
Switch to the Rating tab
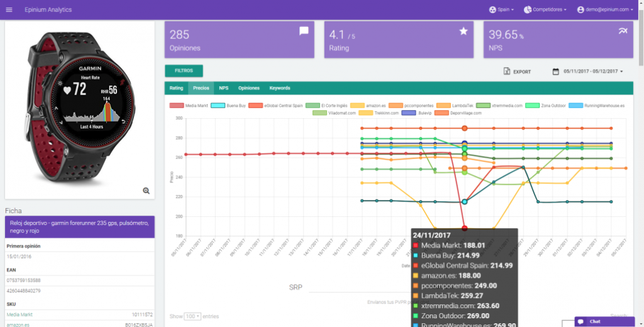tap(176, 88)
